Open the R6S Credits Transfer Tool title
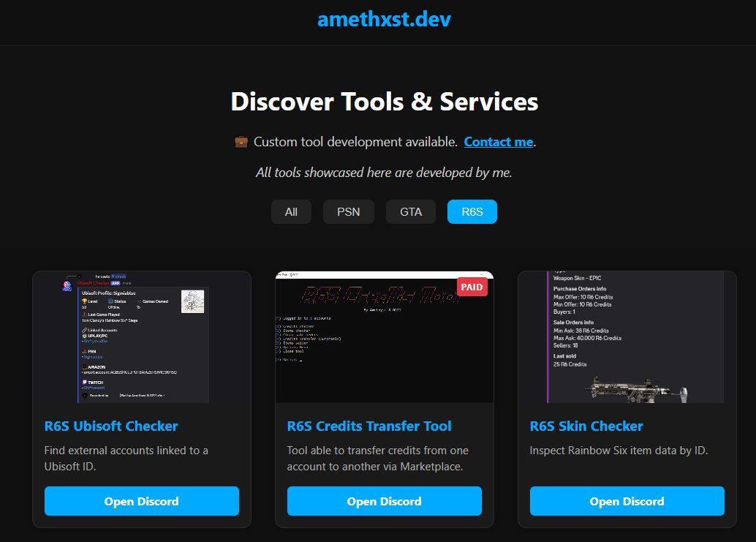The image size is (756, 542). [x=368, y=426]
